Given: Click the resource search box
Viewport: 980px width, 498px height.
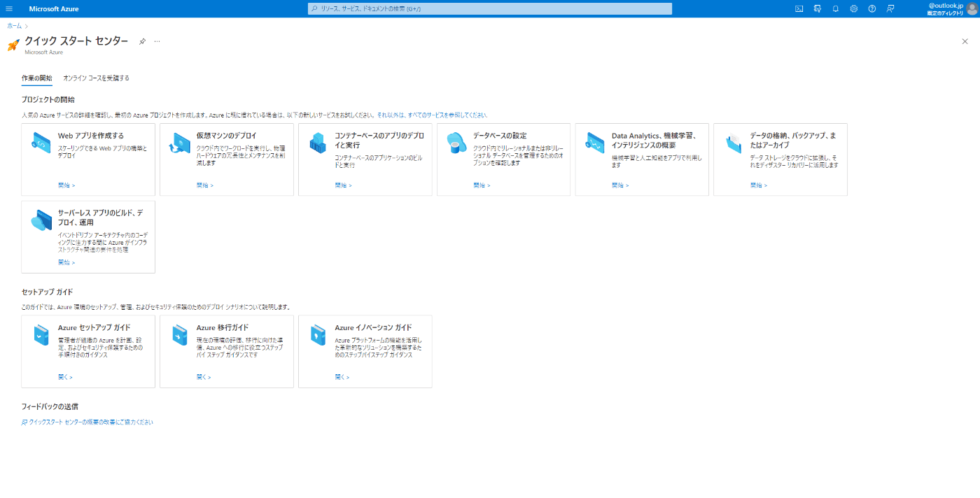Looking at the screenshot, I should pos(490,8).
